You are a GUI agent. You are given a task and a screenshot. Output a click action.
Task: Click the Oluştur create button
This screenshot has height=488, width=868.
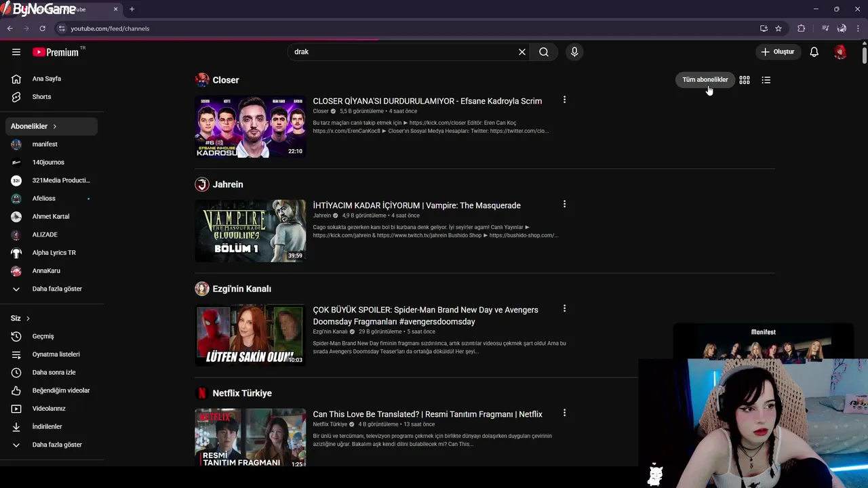click(777, 52)
